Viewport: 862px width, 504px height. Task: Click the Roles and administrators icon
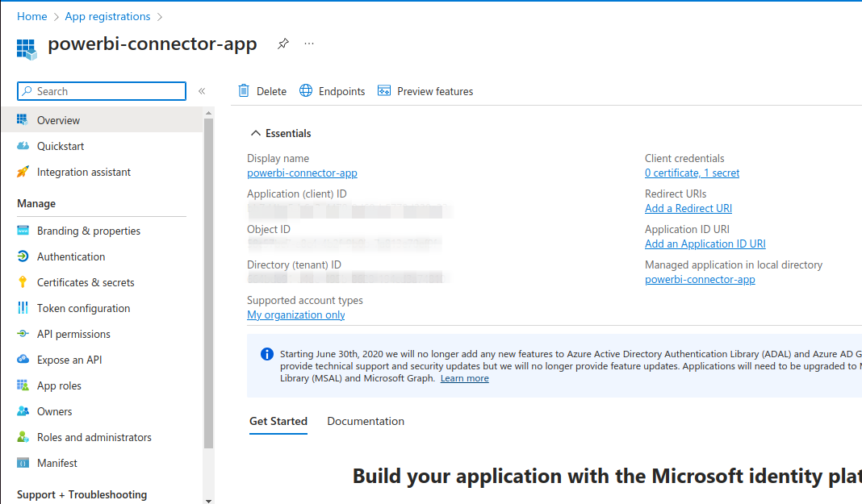click(23, 436)
